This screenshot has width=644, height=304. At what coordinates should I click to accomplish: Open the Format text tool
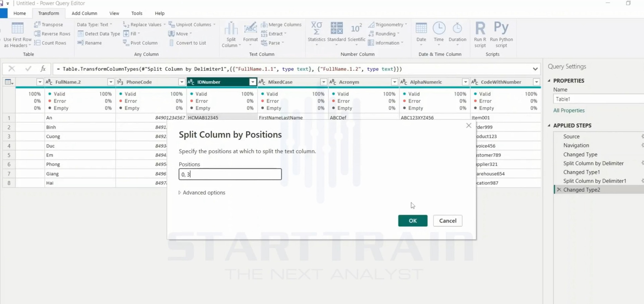(250, 35)
